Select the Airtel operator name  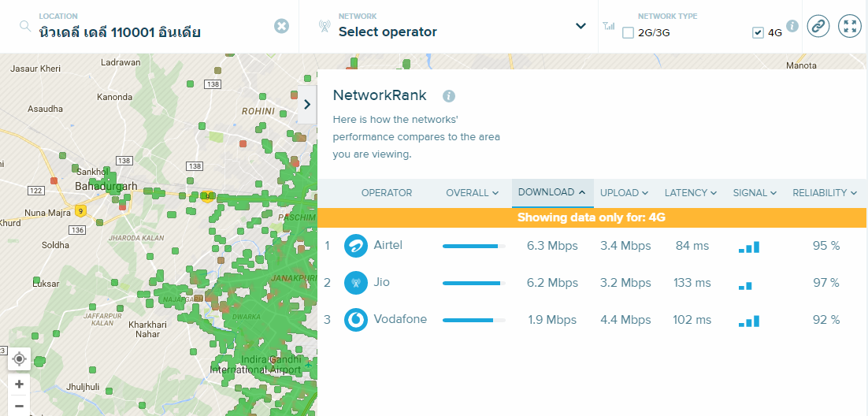click(x=388, y=245)
